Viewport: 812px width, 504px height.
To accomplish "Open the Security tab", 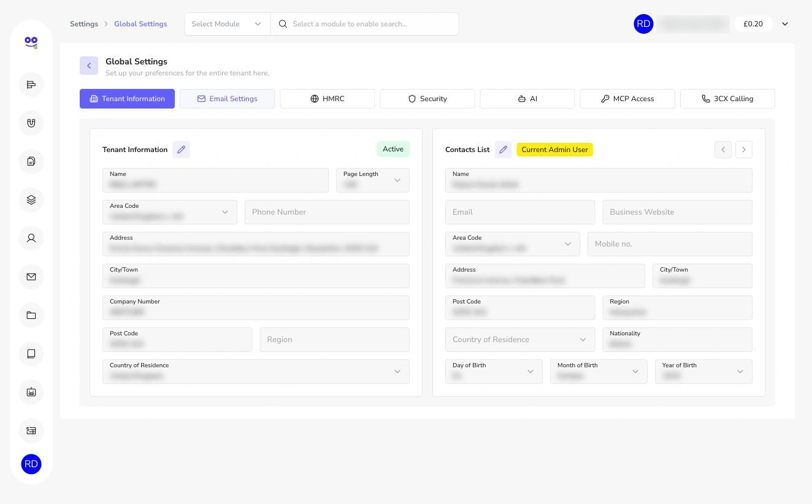I will (427, 99).
